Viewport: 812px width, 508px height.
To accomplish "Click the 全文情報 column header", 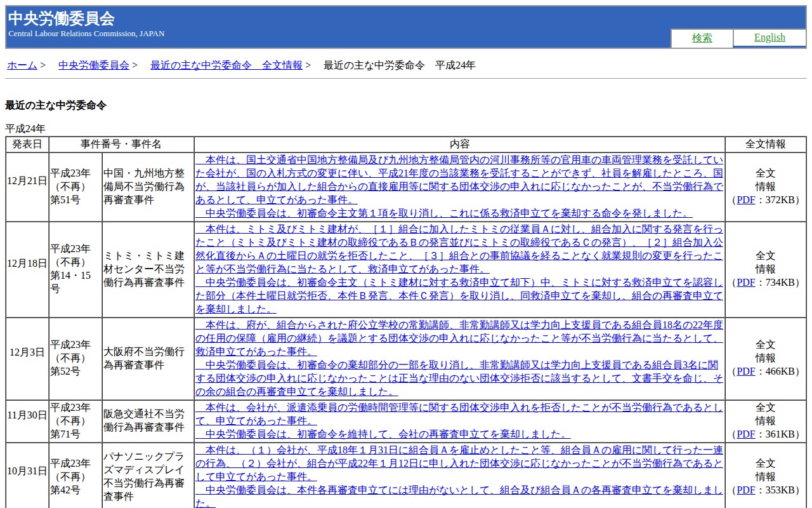I will coord(766,144).
